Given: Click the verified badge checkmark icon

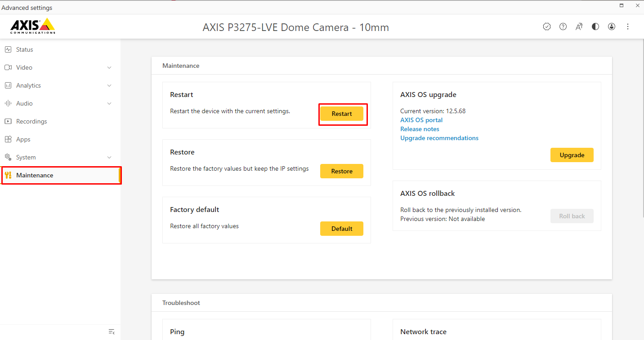Looking at the screenshot, I should pos(547,26).
